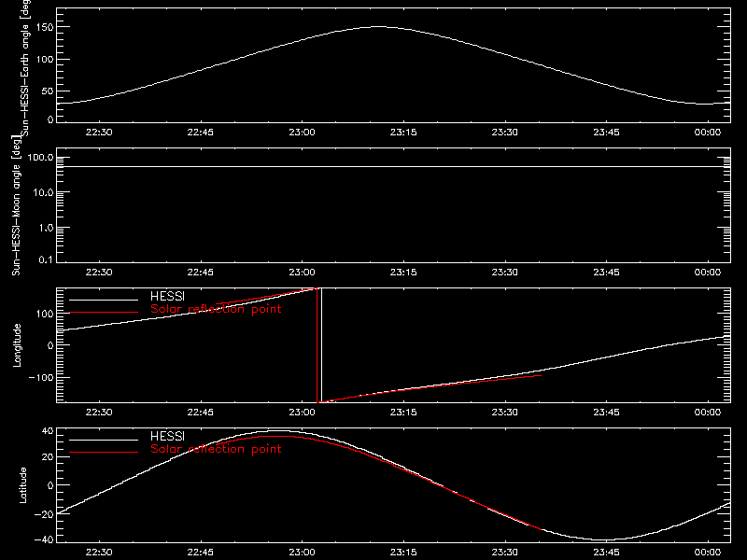Click the 40 tick on Latitude axis
Image resolution: width=747 pixels, height=560 pixels.
tap(48, 431)
